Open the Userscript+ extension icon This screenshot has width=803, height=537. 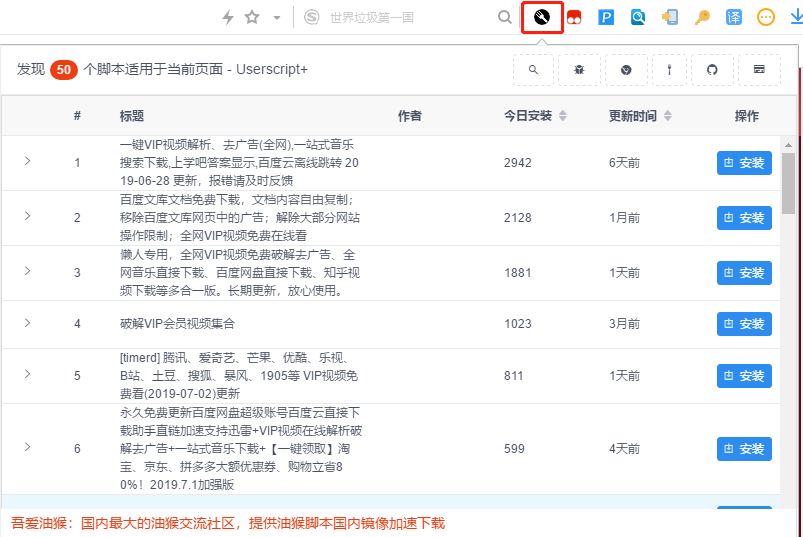(x=542, y=17)
